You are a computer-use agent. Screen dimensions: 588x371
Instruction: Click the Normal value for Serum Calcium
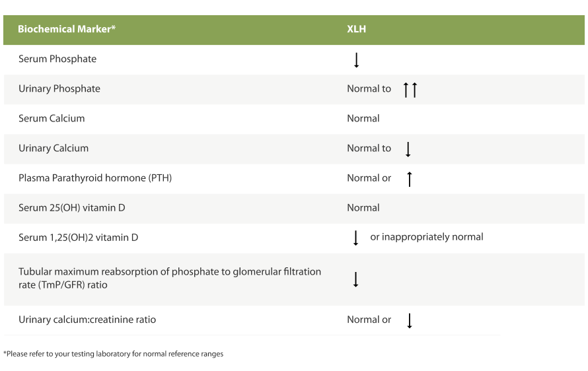pyautogui.click(x=363, y=118)
